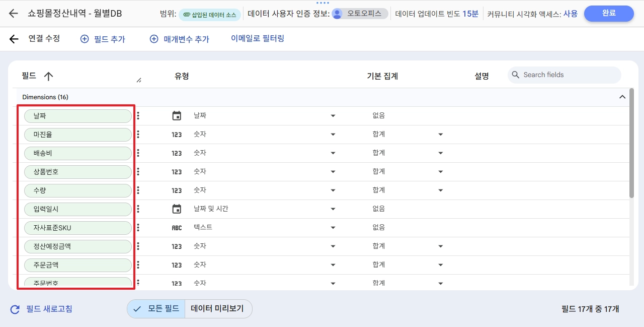Open aggregation dropdown for 상품번호 field
The width and height of the screenshot is (644, 327).
coord(441,172)
